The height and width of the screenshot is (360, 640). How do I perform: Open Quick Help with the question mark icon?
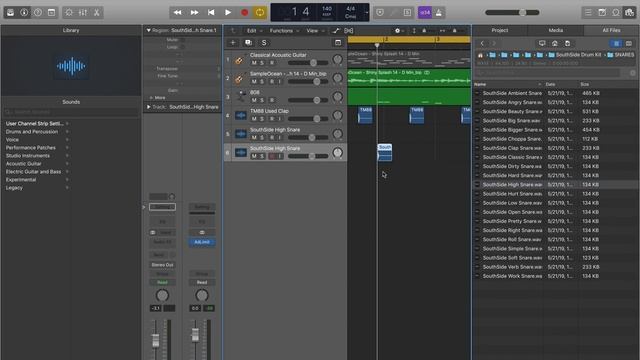(x=38, y=12)
